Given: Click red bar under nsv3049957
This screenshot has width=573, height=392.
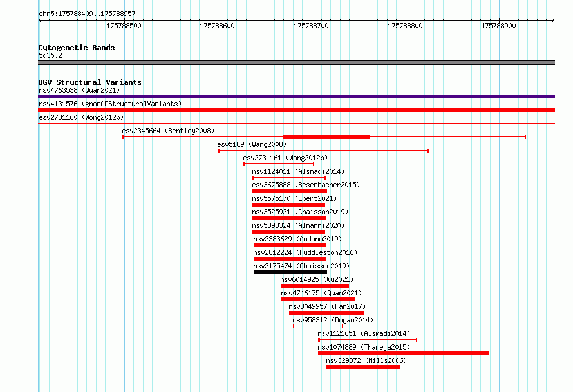Looking at the screenshot, I should (326, 313).
